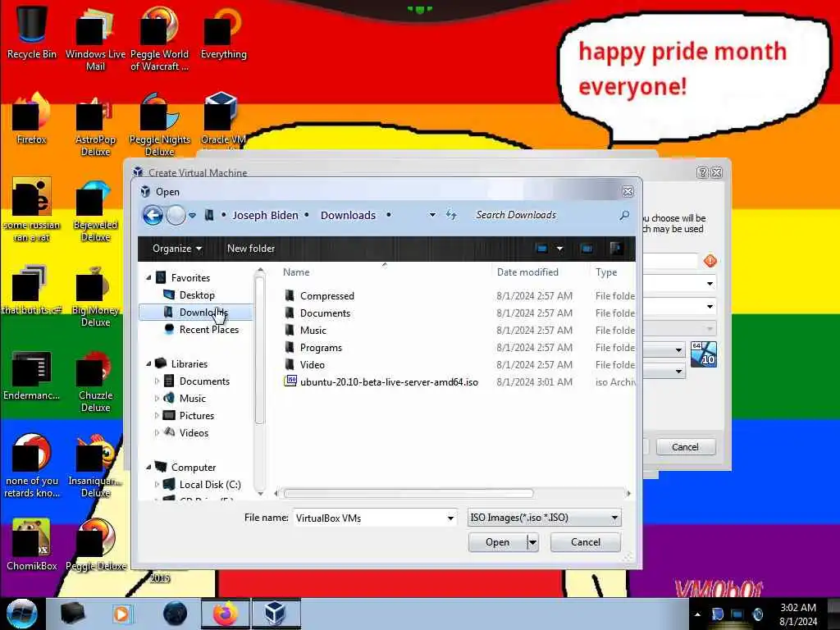This screenshot has width=840, height=630.
Task: Select the AstroPop Deluxe desktop icon
Action: pos(95,125)
